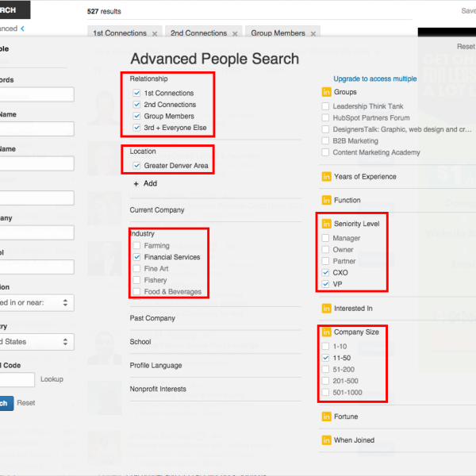Screen dimensions: 476x476
Task: Remove the 1st Connections filter tag
Action: pyautogui.click(x=155, y=33)
